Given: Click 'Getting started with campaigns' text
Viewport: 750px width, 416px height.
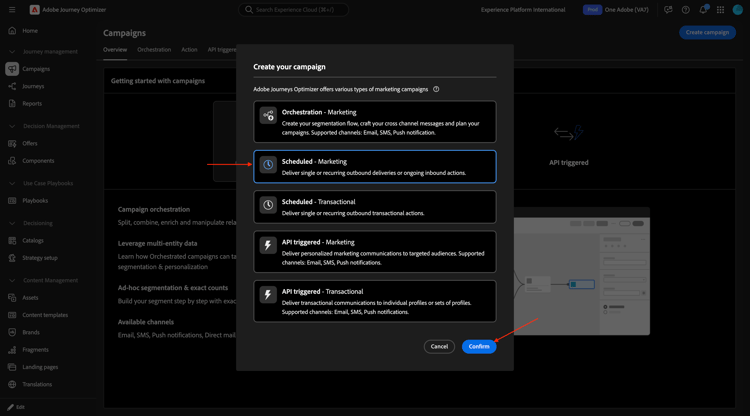Looking at the screenshot, I should coord(158,81).
